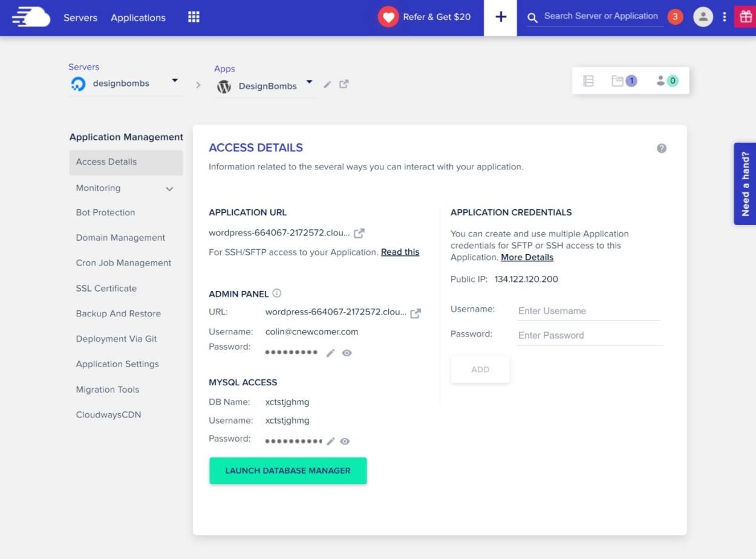Click the Cloudways logo in the top bar
Image resolution: width=756 pixels, height=559 pixels.
pos(30,16)
